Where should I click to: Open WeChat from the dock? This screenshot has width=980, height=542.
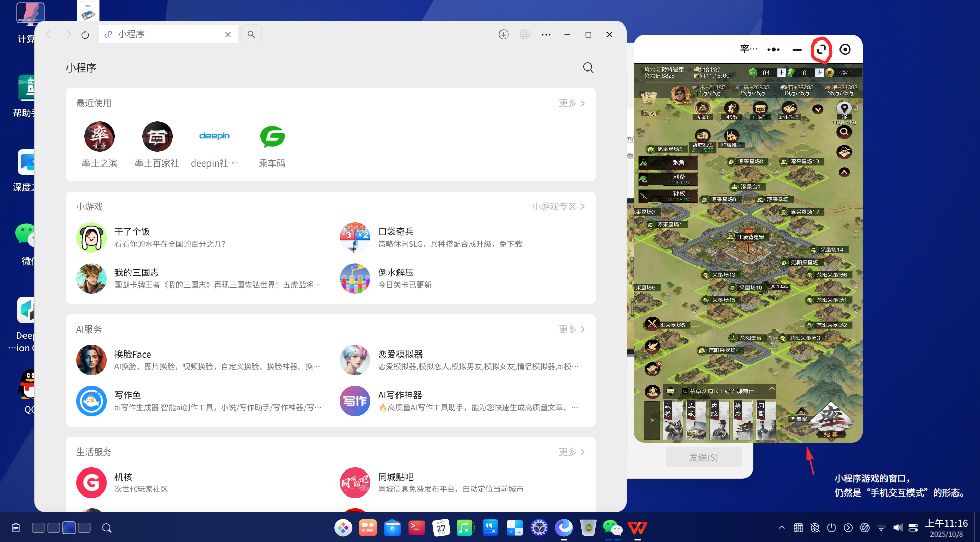pos(612,528)
